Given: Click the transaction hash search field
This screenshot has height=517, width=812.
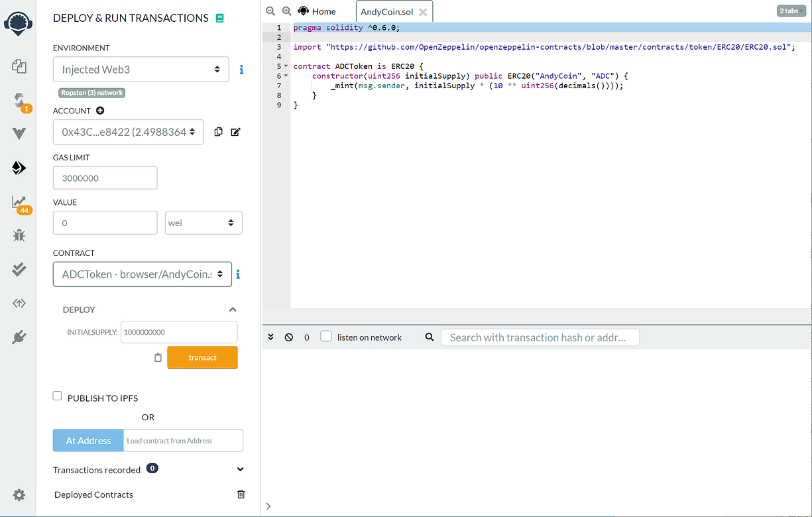Looking at the screenshot, I should click(540, 337).
